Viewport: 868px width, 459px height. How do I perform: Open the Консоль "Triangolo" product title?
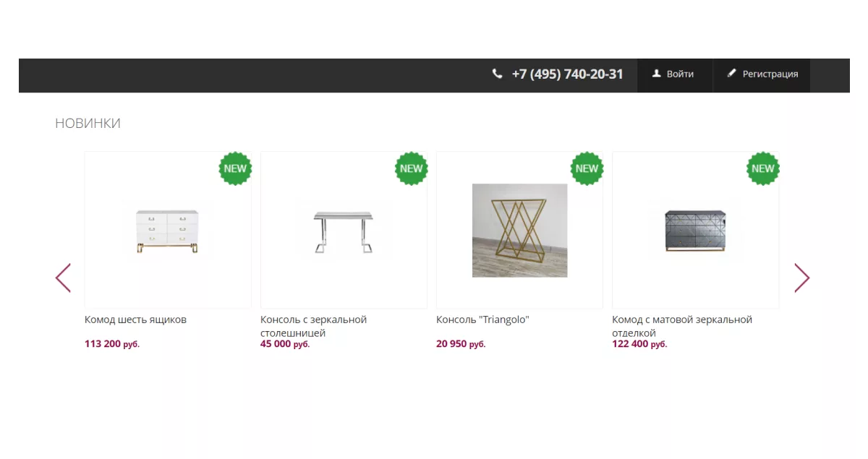[x=482, y=319]
